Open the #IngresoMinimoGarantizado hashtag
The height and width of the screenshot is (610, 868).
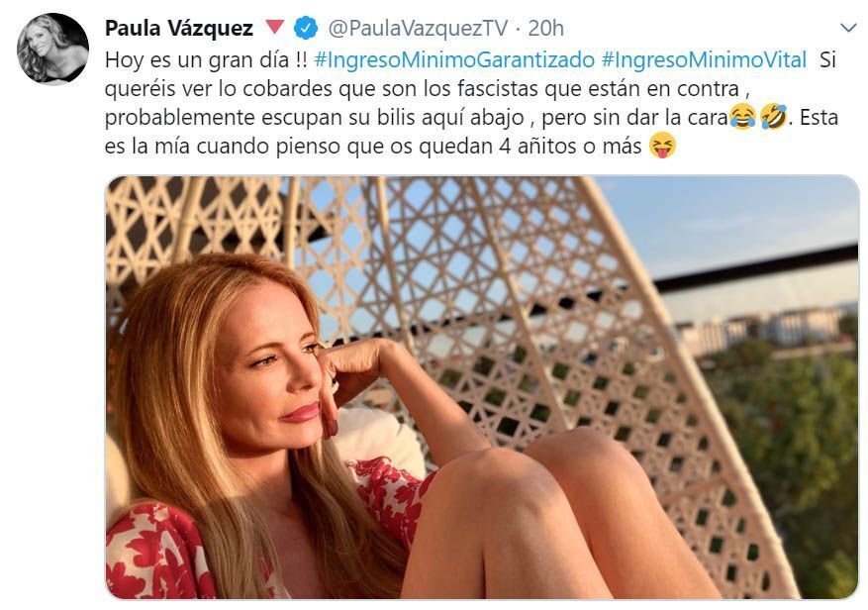point(454,59)
